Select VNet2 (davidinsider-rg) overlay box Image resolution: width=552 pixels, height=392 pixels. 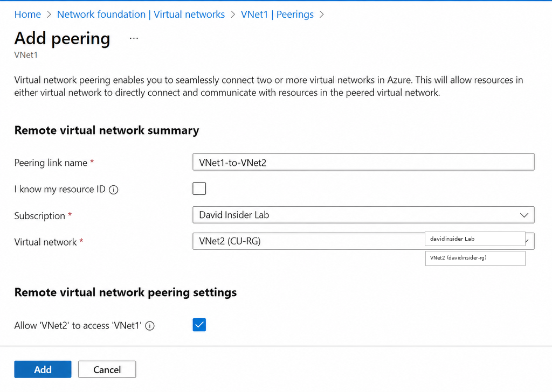475,258
